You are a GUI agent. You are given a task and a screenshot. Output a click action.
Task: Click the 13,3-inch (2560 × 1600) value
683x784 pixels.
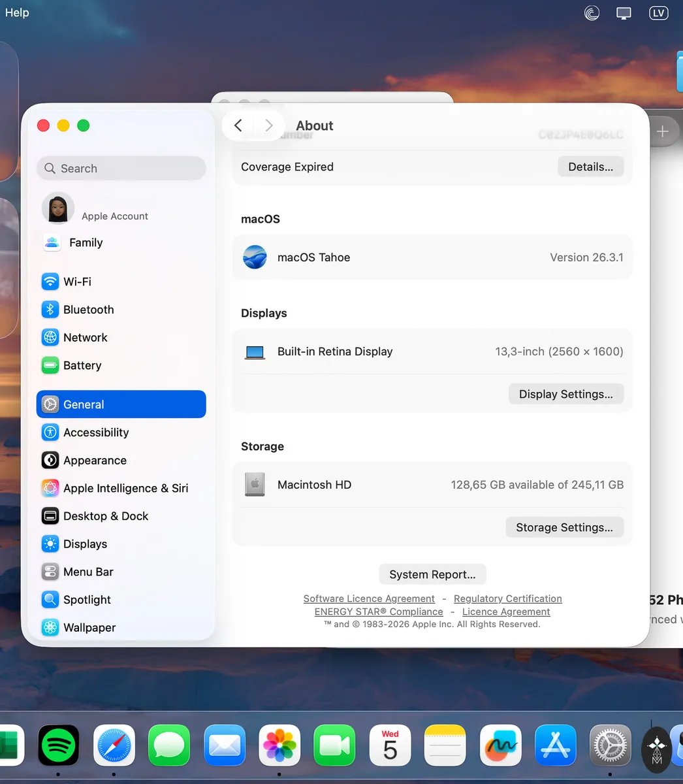click(559, 351)
